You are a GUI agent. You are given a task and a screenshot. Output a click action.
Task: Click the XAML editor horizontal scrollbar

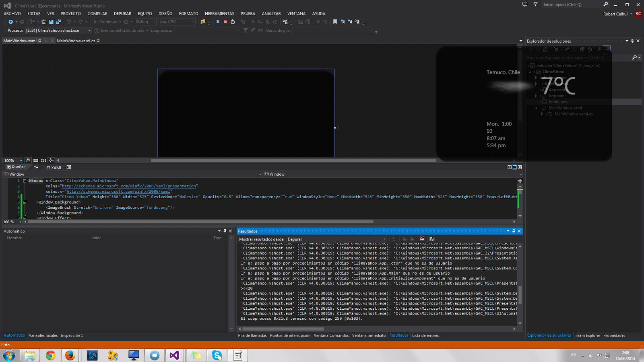click(200, 222)
